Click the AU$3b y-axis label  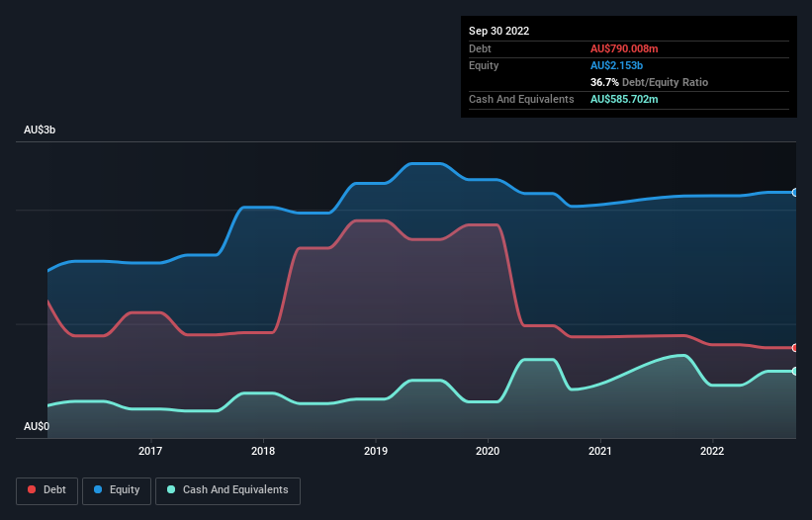point(40,130)
